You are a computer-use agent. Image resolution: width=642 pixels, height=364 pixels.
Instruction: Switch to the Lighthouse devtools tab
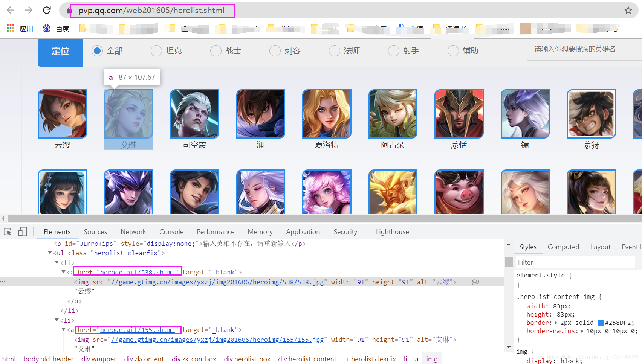(x=392, y=232)
